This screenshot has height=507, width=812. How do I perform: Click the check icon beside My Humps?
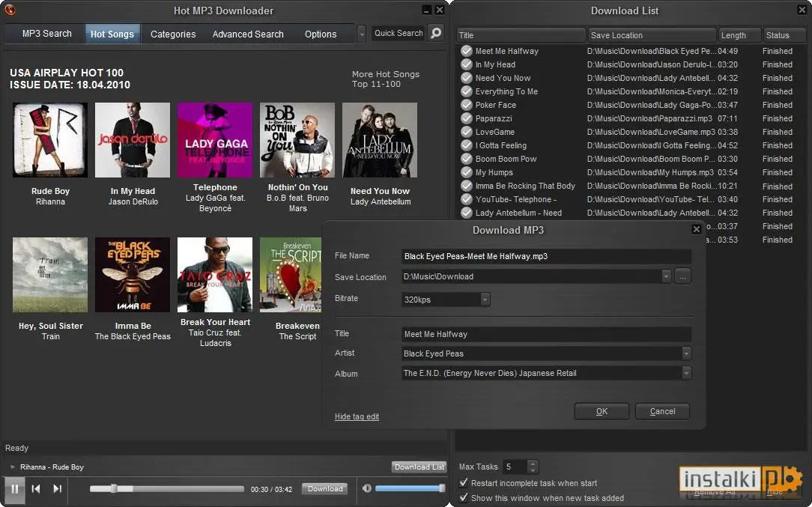tap(467, 172)
